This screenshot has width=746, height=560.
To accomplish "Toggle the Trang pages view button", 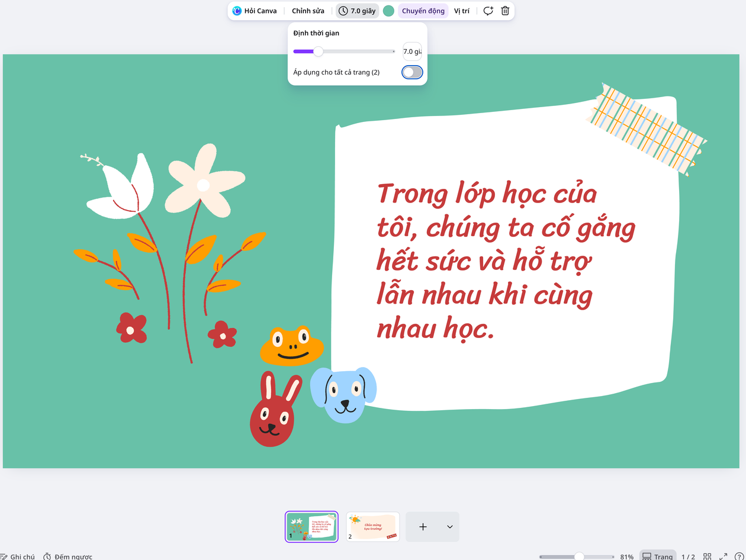I will (x=657, y=556).
